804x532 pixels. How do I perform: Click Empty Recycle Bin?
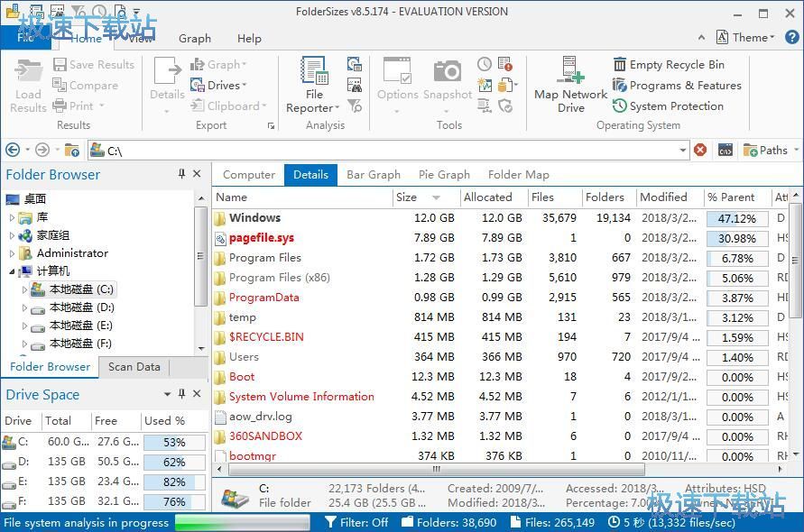point(669,64)
